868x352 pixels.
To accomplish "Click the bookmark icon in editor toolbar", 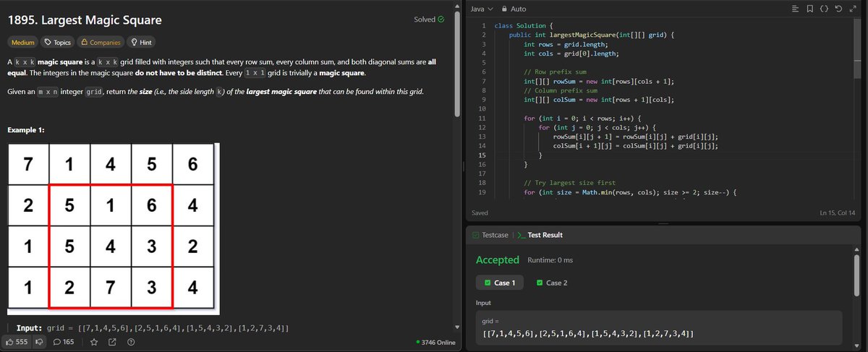I will click(x=809, y=9).
